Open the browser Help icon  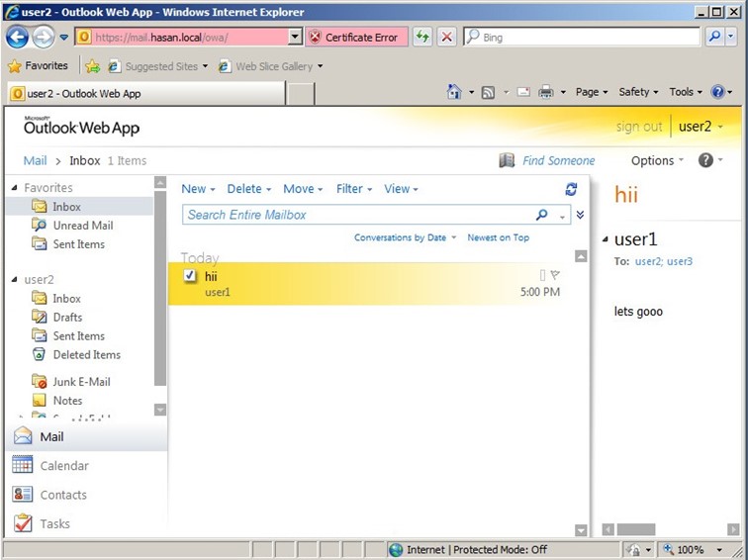(717, 92)
